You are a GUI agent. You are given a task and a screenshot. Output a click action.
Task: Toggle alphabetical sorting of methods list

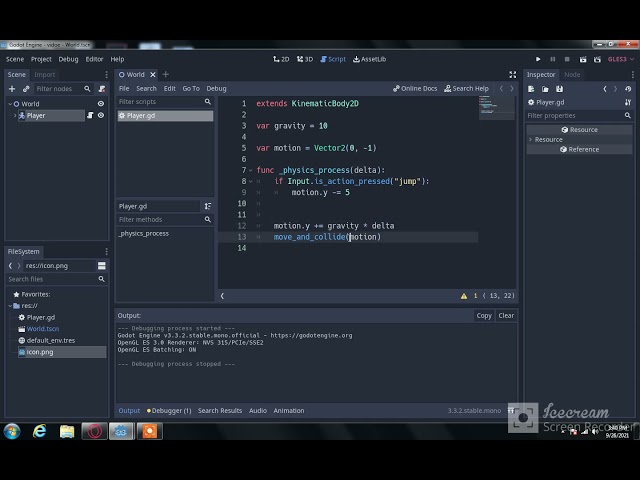point(208,206)
